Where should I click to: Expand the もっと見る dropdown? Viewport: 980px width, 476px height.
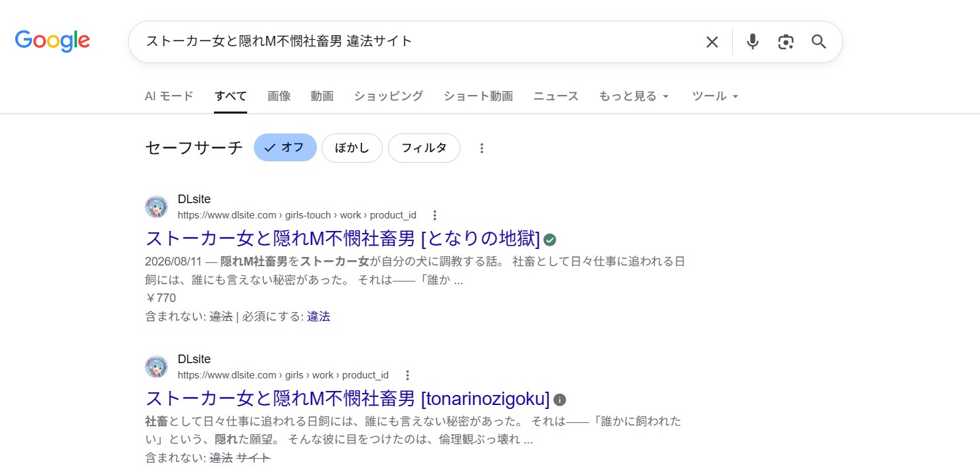click(x=633, y=96)
